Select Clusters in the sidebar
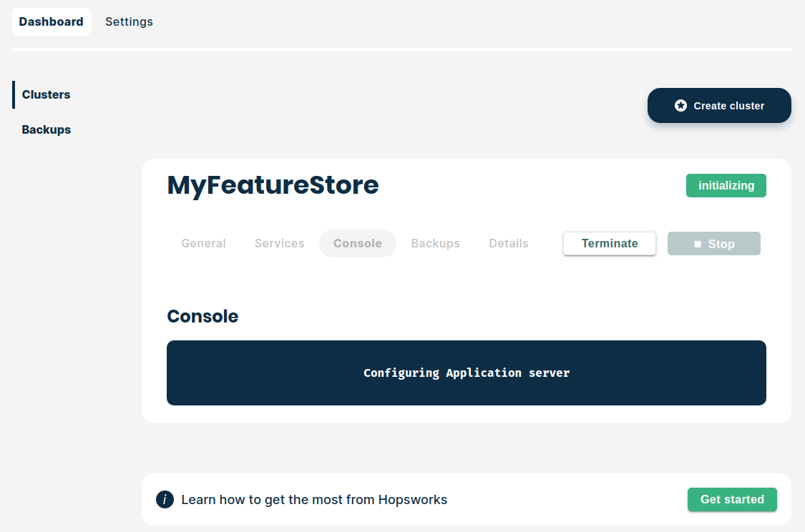The image size is (805, 532). point(46,94)
